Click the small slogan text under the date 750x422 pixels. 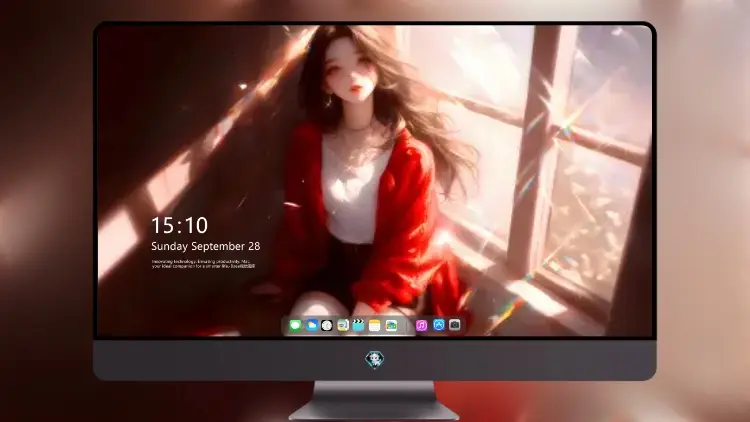click(203, 264)
